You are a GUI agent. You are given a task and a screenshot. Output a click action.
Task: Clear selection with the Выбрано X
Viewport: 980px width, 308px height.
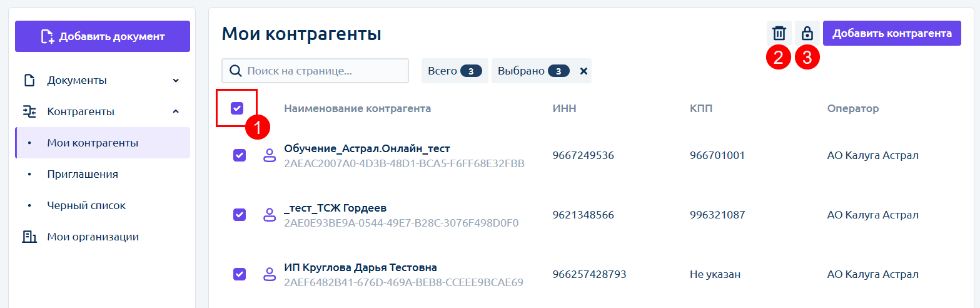(583, 71)
